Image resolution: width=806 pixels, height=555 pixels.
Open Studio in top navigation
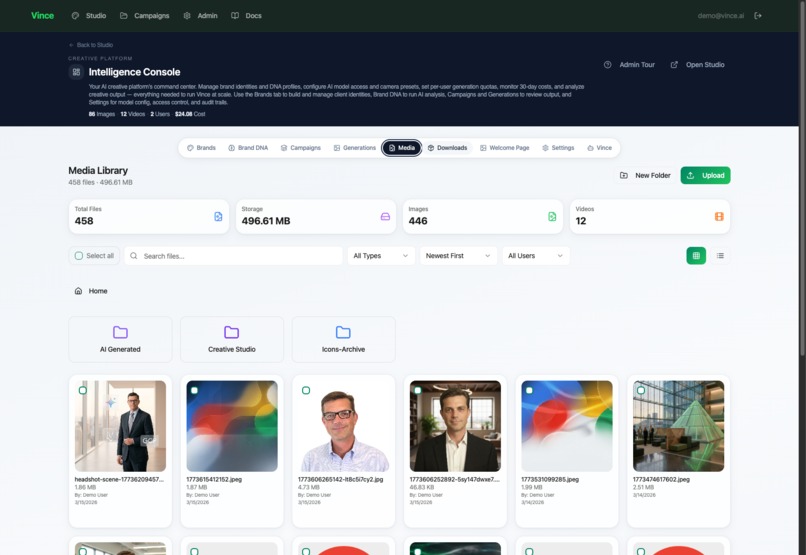pyautogui.click(x=89, y=15)
